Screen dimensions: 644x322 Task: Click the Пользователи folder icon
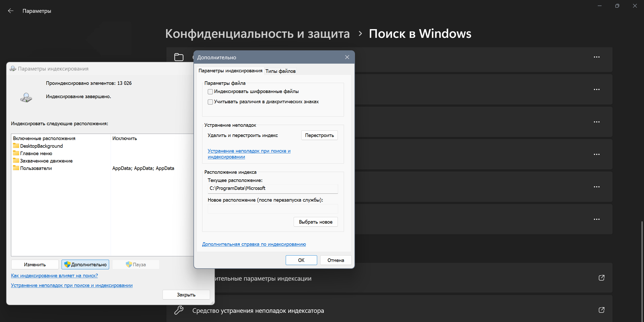point(16,168)
